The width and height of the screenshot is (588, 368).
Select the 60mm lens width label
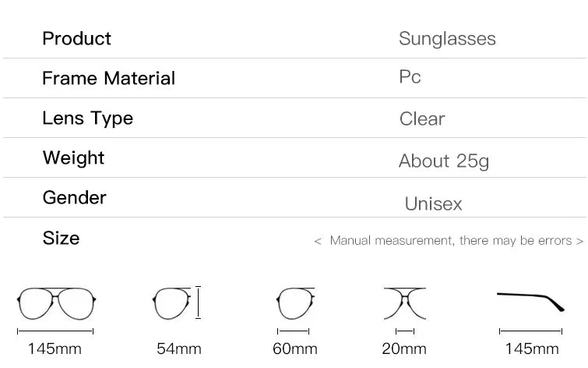point(295,349)
